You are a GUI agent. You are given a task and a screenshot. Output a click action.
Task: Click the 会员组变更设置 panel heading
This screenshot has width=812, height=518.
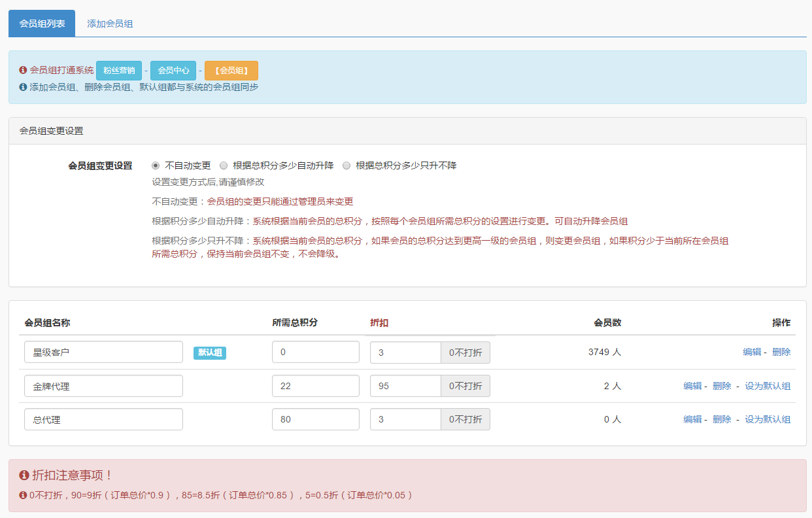click(x=52, y=131)
